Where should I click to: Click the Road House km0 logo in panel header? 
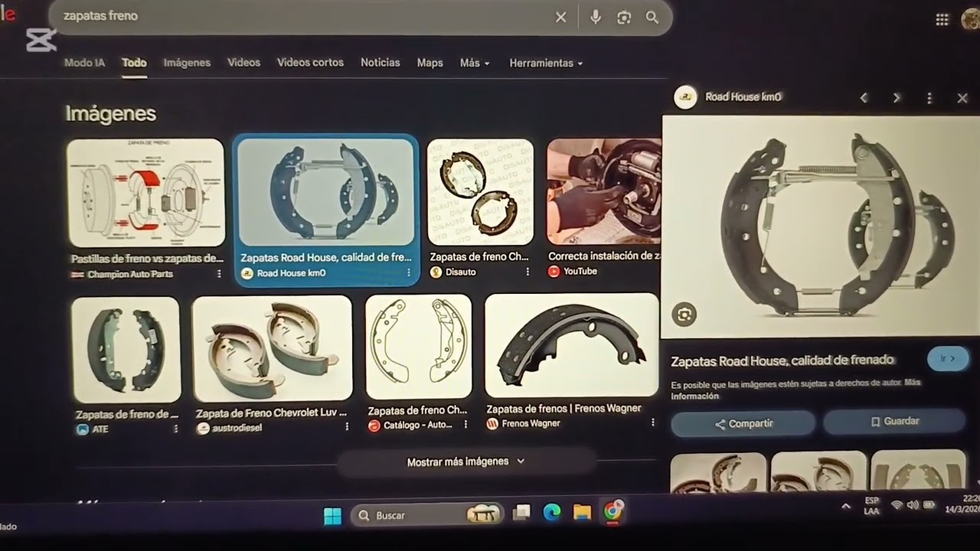685,97
